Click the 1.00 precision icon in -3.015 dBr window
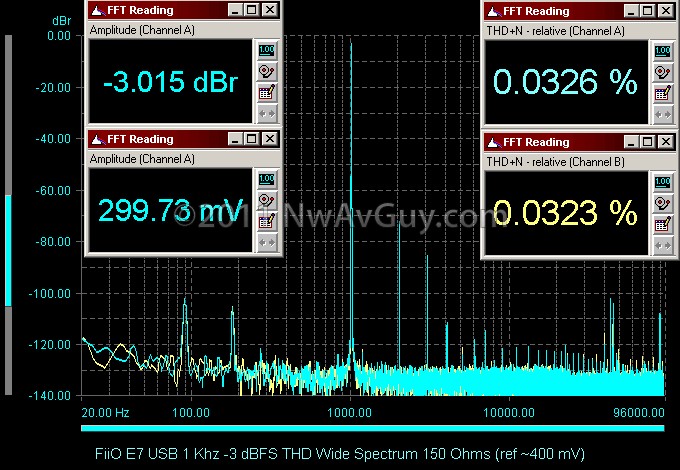 (267, 51)
